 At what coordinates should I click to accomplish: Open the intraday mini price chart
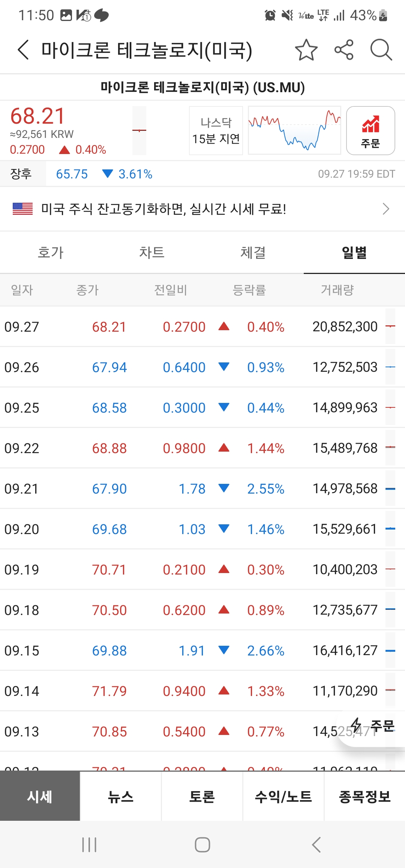click(294, 130)
